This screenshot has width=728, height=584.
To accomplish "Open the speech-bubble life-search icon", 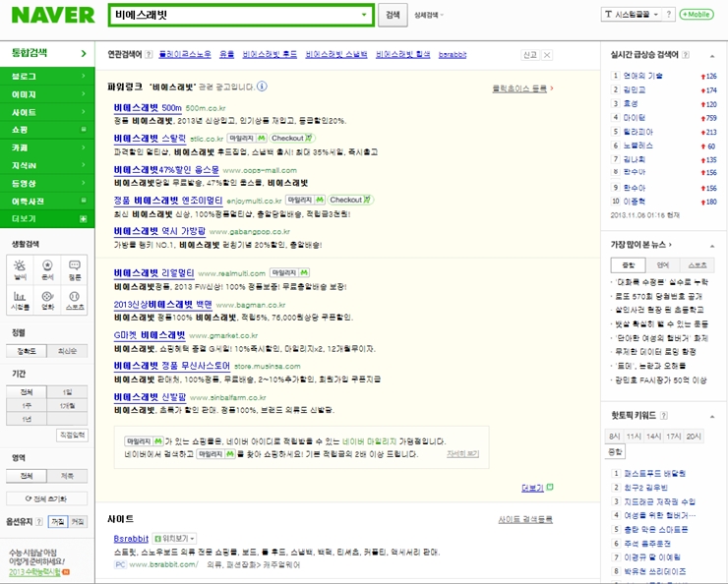I will click(x=75, y=270).
